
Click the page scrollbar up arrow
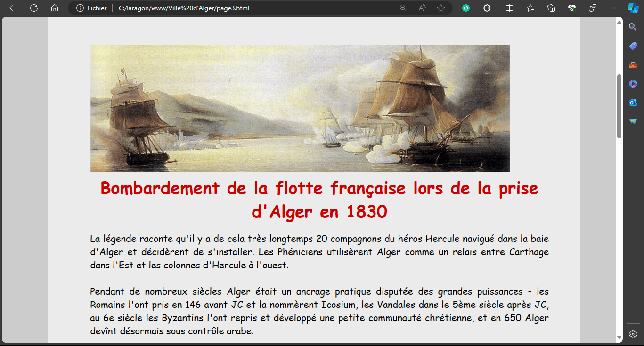coord(620,23)
